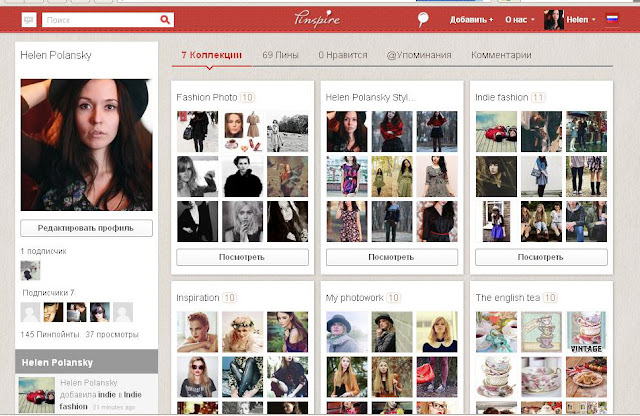Click the fourth follower avatar with sunglasses
This screenshot has height=416, width=640.
[x=100, y=312]
